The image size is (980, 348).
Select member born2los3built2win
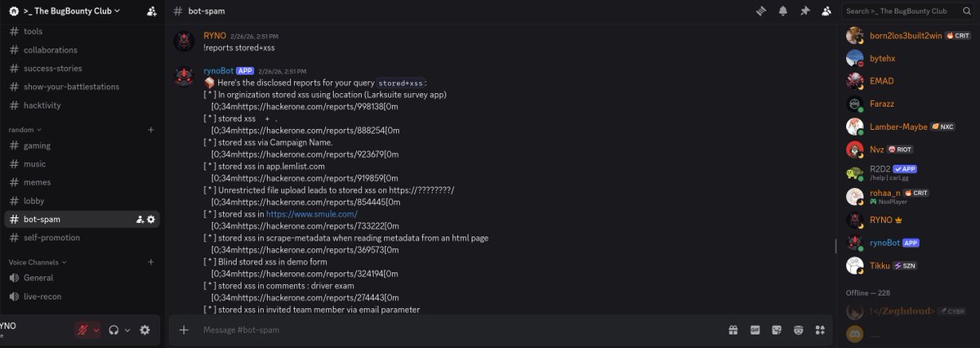tap(910, 36)
